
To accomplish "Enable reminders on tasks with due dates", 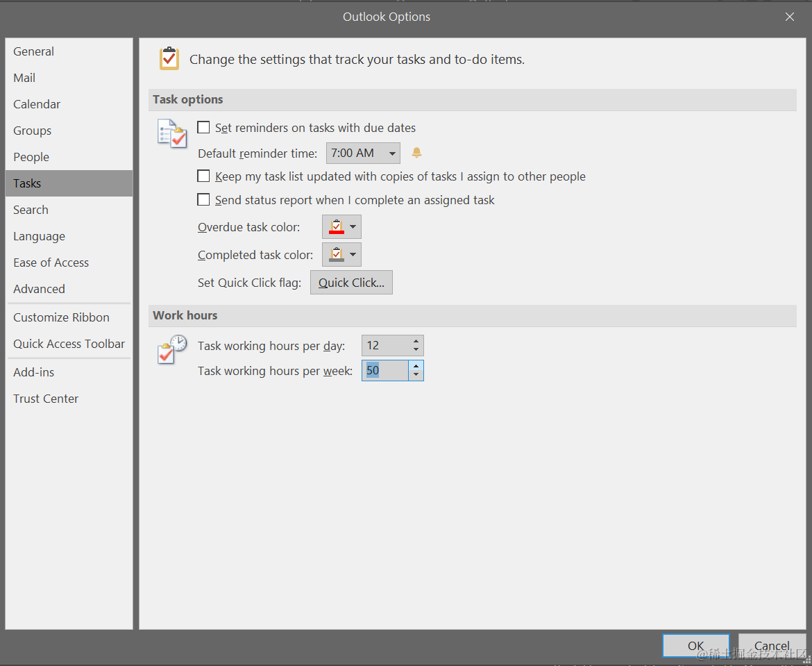I will tap(203, 127).
